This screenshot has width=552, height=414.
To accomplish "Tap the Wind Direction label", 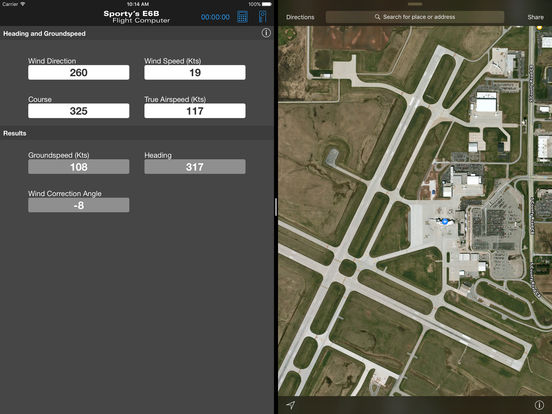I will tap(52, 61).
